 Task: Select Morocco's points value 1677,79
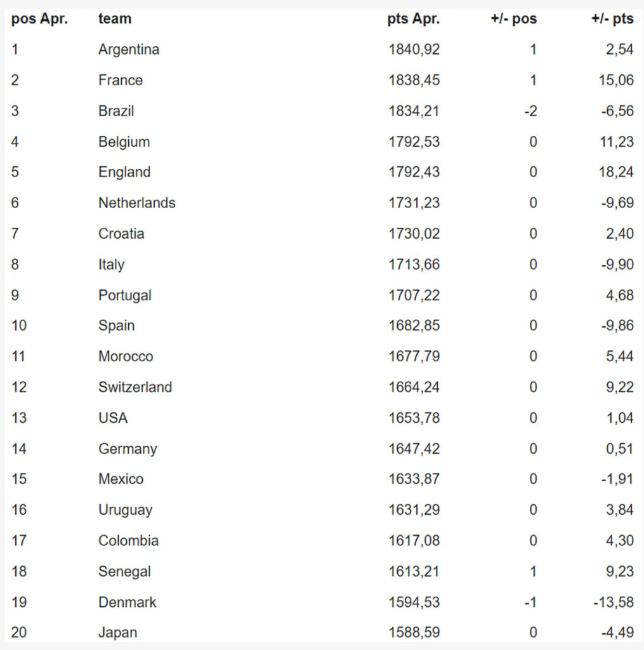414,356
